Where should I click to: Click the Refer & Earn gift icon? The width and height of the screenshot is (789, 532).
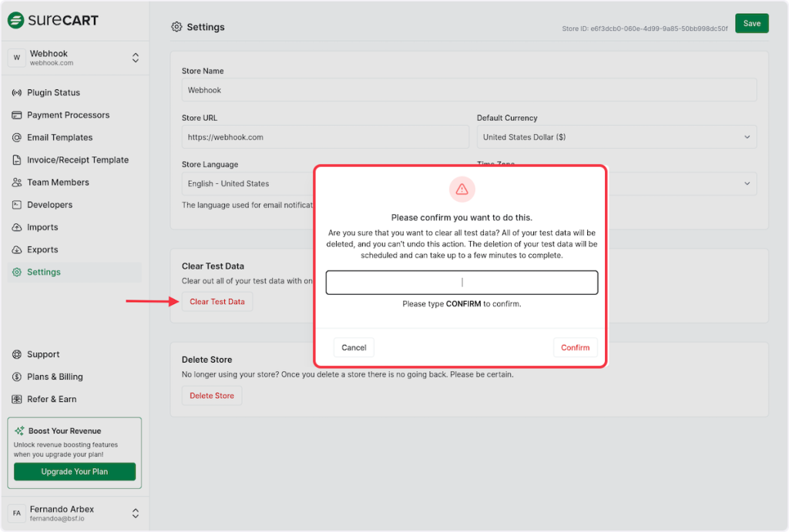[x=17, y=400]
